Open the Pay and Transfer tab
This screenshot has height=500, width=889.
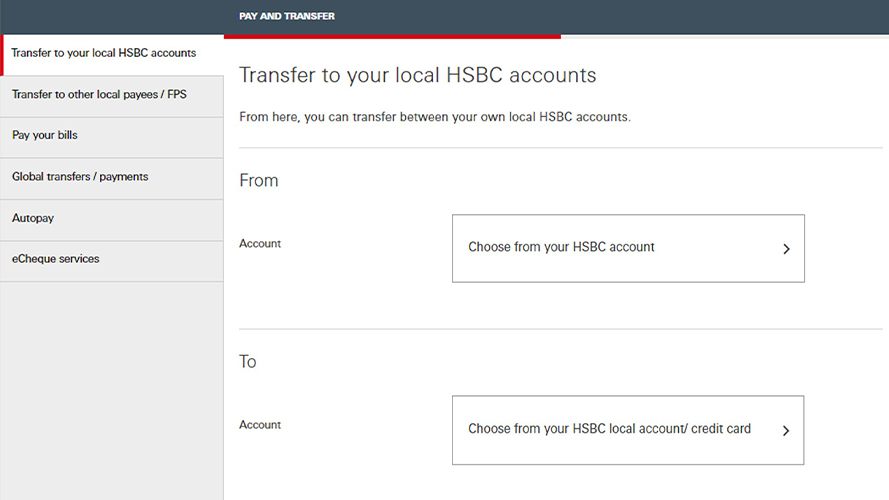(x=287, y=16)
